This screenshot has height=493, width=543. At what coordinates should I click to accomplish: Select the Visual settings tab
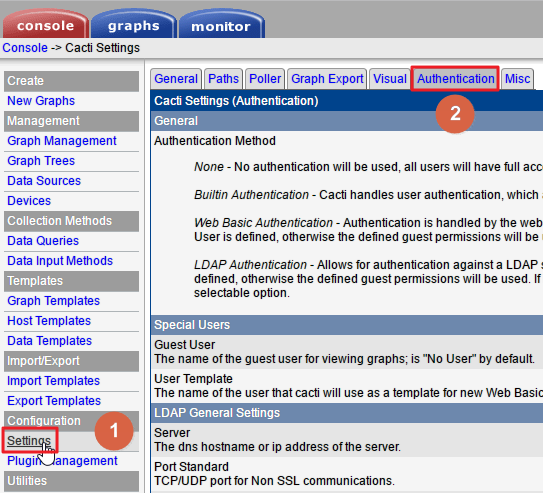tap(390, 79)
